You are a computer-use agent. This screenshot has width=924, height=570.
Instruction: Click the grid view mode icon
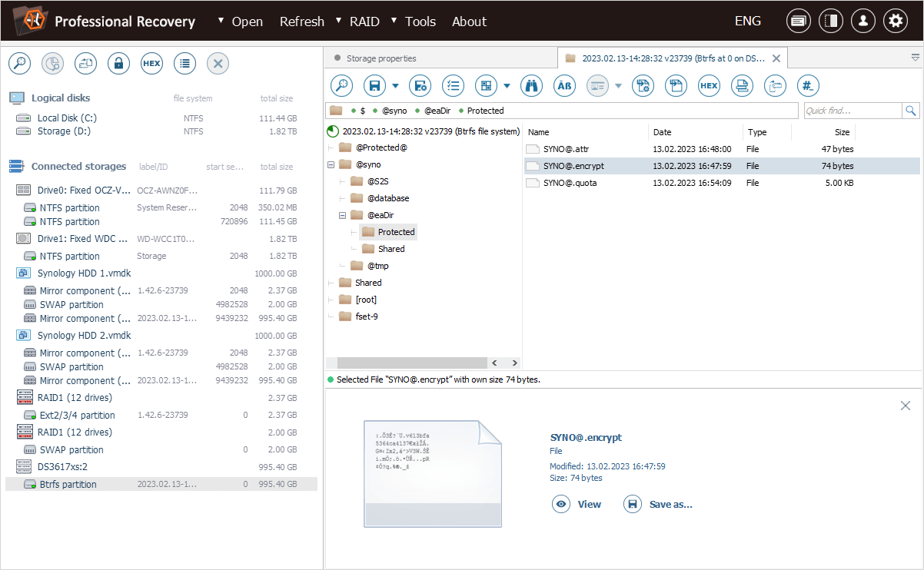[x=487, y=86]
